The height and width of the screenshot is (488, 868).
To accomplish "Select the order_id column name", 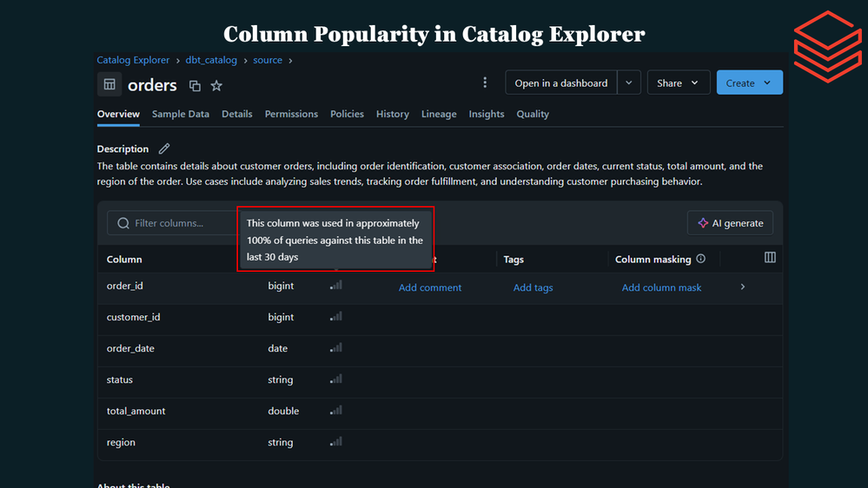I will point(124,286).
